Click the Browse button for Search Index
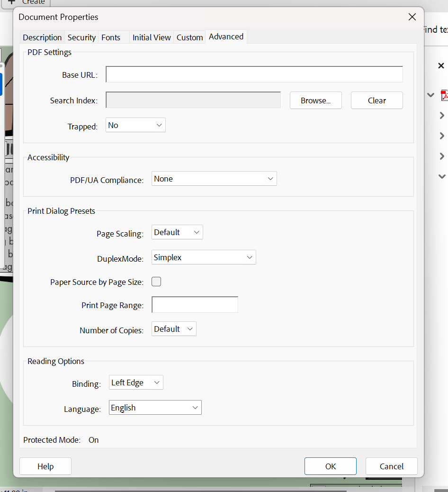 315,100
